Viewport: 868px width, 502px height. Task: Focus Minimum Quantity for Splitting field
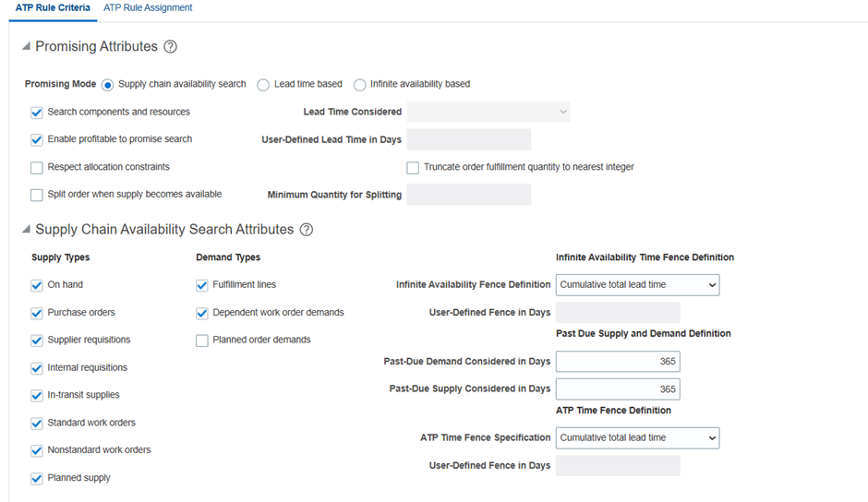[x=469, y=195]
